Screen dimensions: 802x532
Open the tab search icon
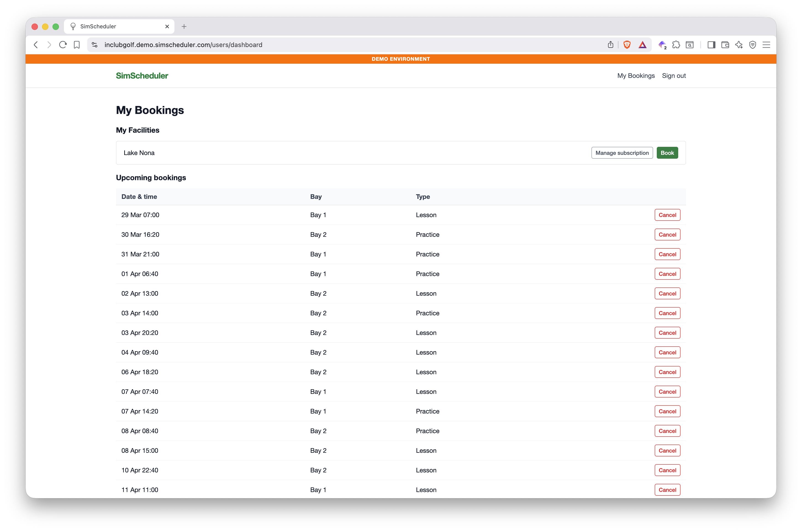689,45
